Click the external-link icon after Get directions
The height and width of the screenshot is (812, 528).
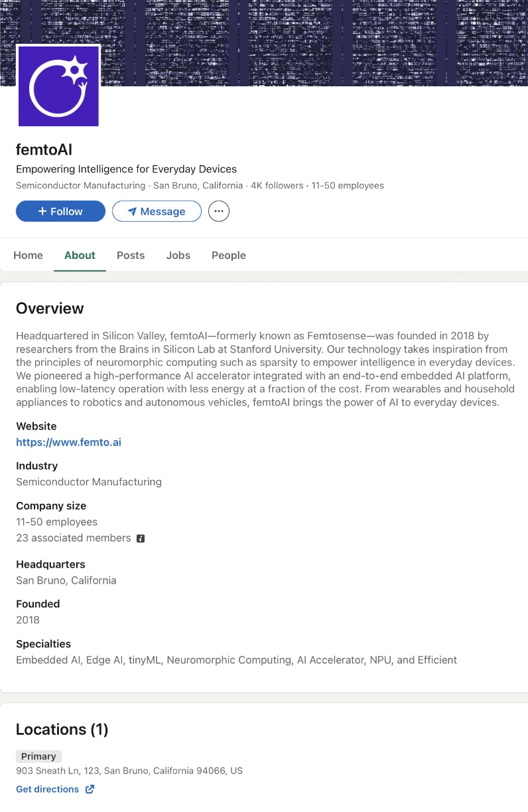(90, 789)
